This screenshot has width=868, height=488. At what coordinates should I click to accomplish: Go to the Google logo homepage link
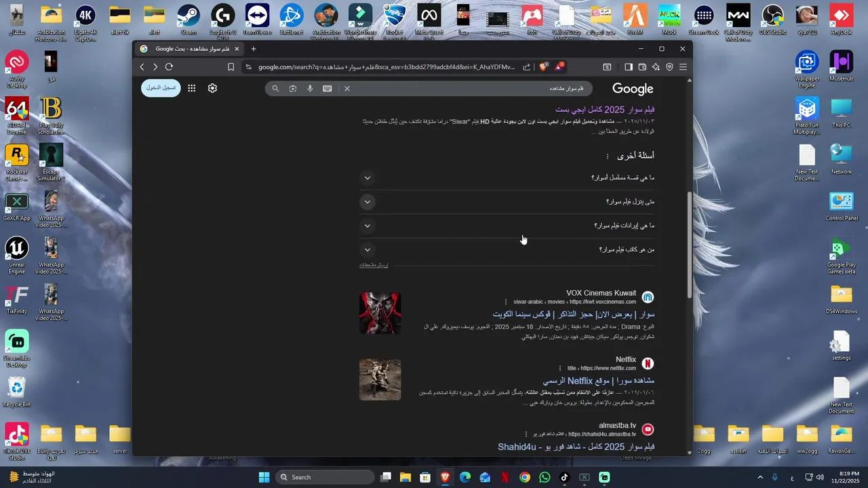click(633, 89)
